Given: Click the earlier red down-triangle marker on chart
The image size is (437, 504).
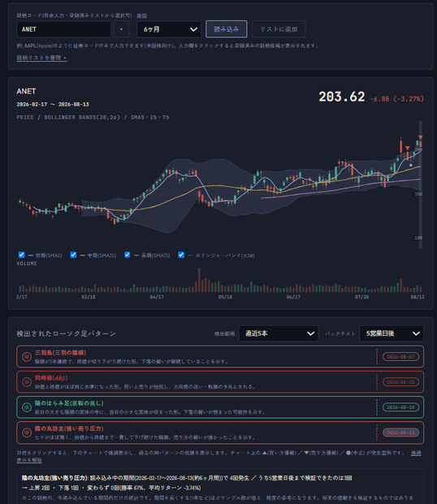Looking at the screenshot, I should [x=408, y=148].
